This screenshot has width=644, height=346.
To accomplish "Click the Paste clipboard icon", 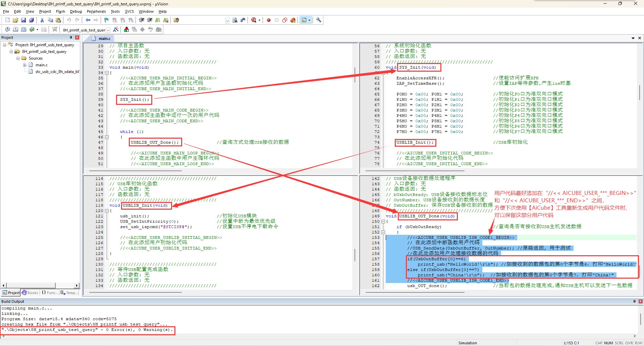I will [58, 20].
